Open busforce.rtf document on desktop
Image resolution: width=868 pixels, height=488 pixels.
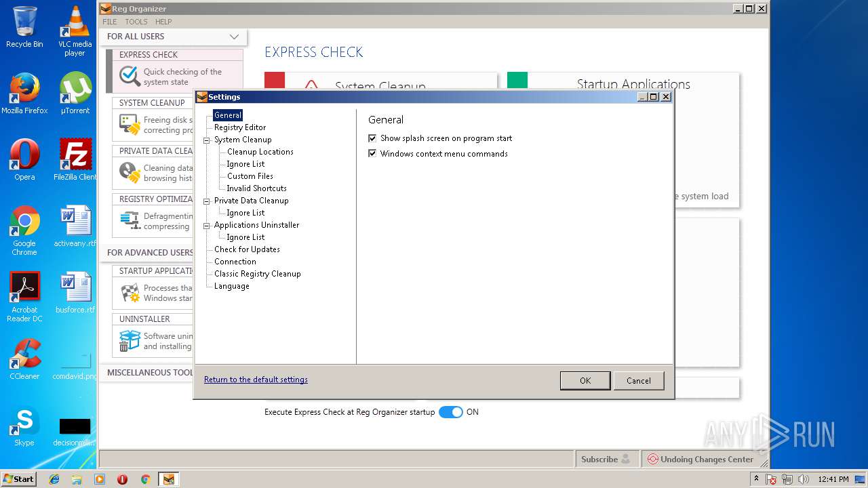75,292
